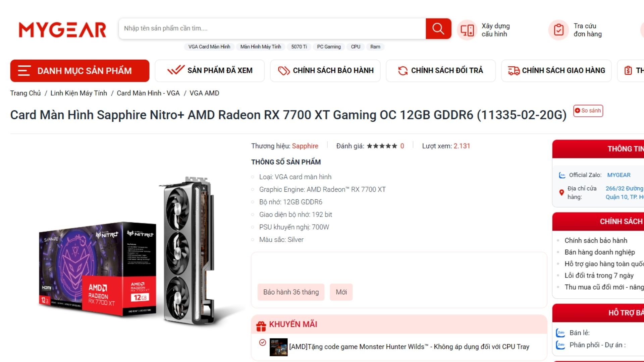Click the return policy refresh icon

(402, 70)
